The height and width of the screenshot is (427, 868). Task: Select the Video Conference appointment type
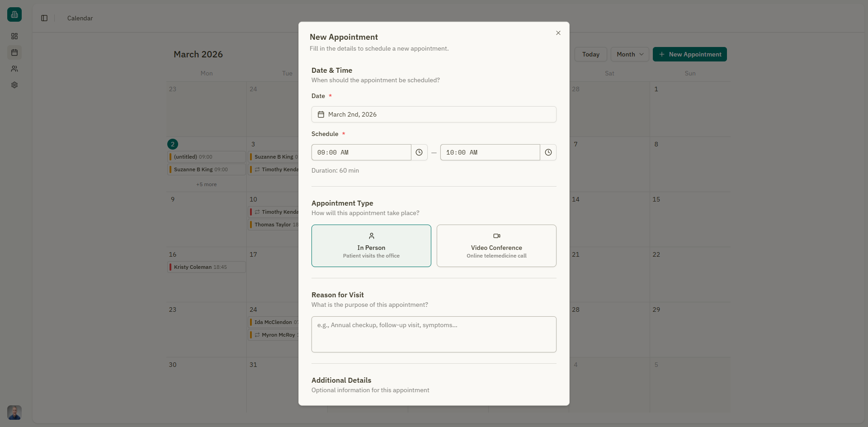[496, 246]
